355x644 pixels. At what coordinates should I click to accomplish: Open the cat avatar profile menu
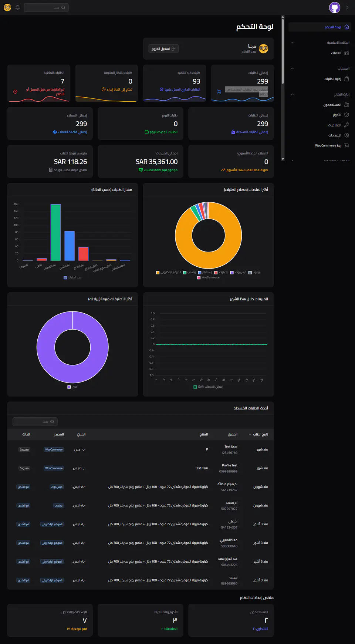click(x=335, y=7)
